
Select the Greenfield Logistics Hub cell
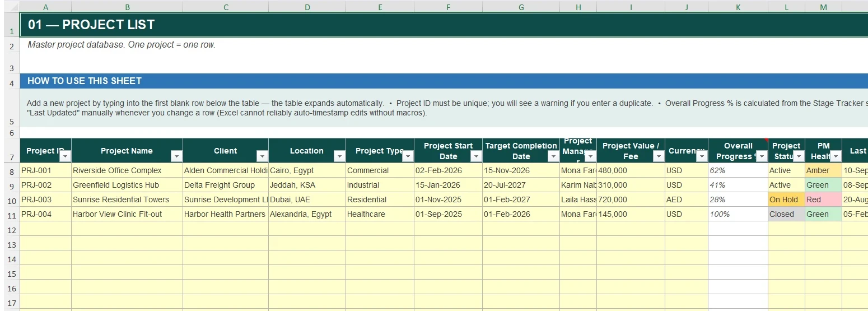point(127,185)
